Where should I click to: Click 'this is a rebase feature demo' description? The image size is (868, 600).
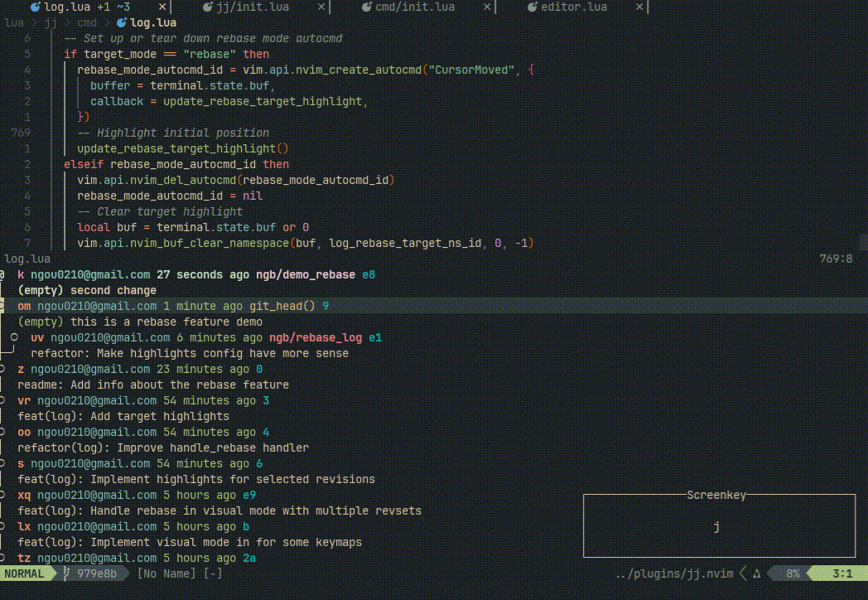(x=166, y=322)
